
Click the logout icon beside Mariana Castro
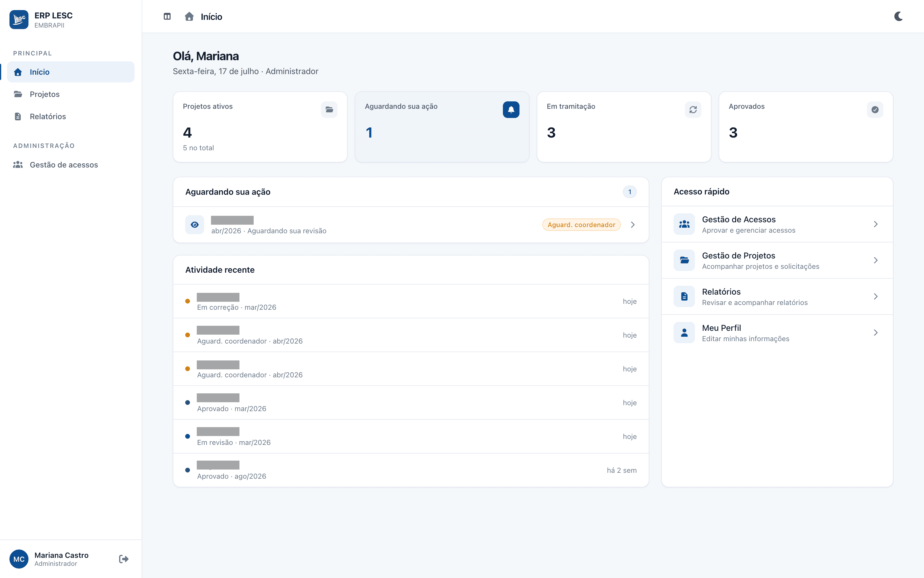tap(124, 559)
